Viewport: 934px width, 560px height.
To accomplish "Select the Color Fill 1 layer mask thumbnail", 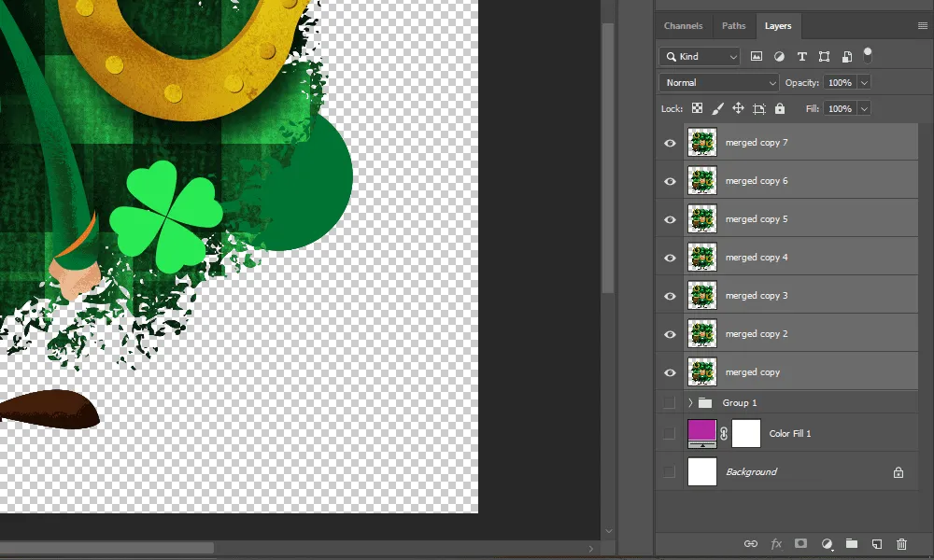I will click(x=746, y=433).
